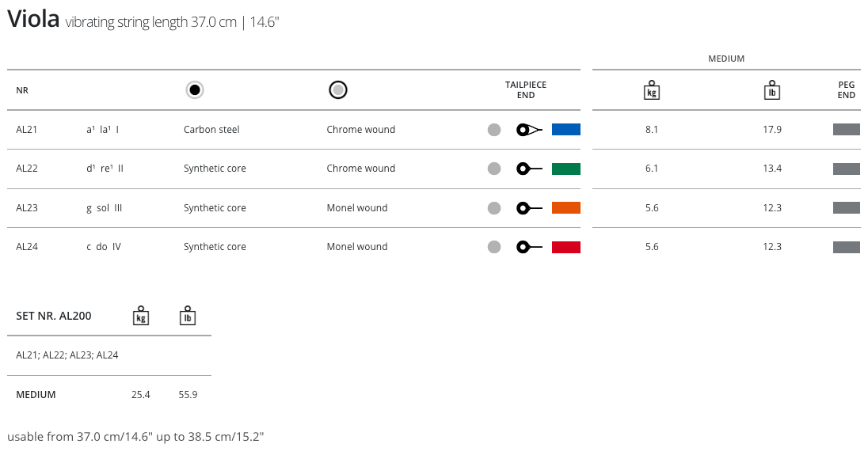Click the MEDIUM column header label
The width and height of the screenshot is (868, 459).
725,59
